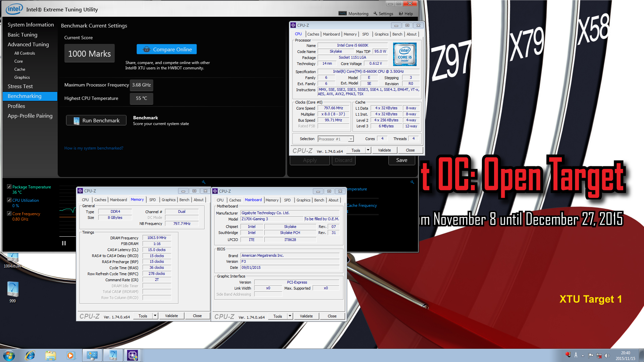
Task: Open System Information in XTU sidebar
Action: [31, 25]
